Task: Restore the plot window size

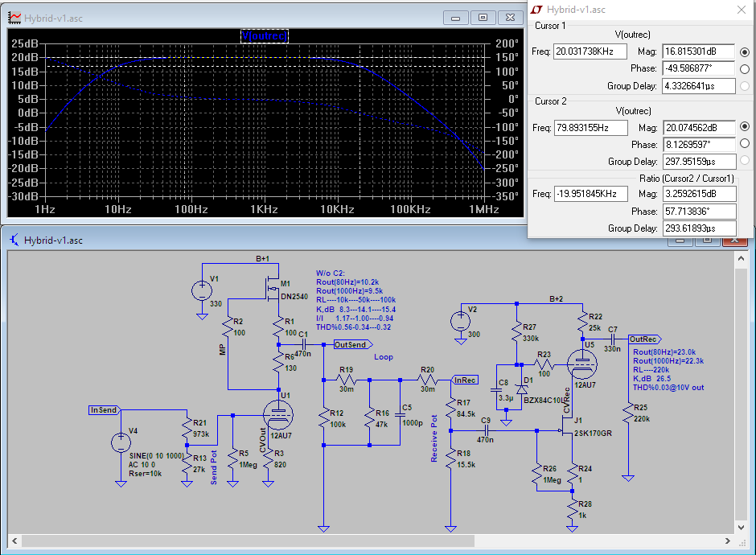Action: click(483, 18)
